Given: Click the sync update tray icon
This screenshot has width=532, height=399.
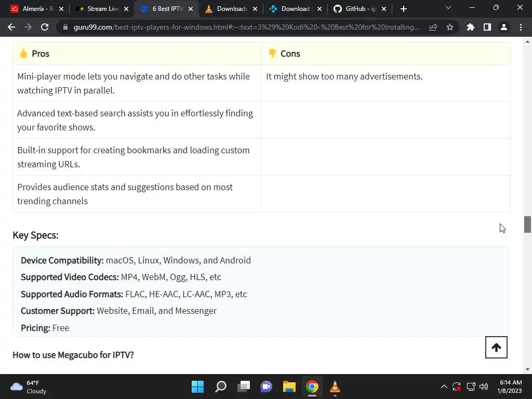Looking at the screenshot, I should point(457,387).
